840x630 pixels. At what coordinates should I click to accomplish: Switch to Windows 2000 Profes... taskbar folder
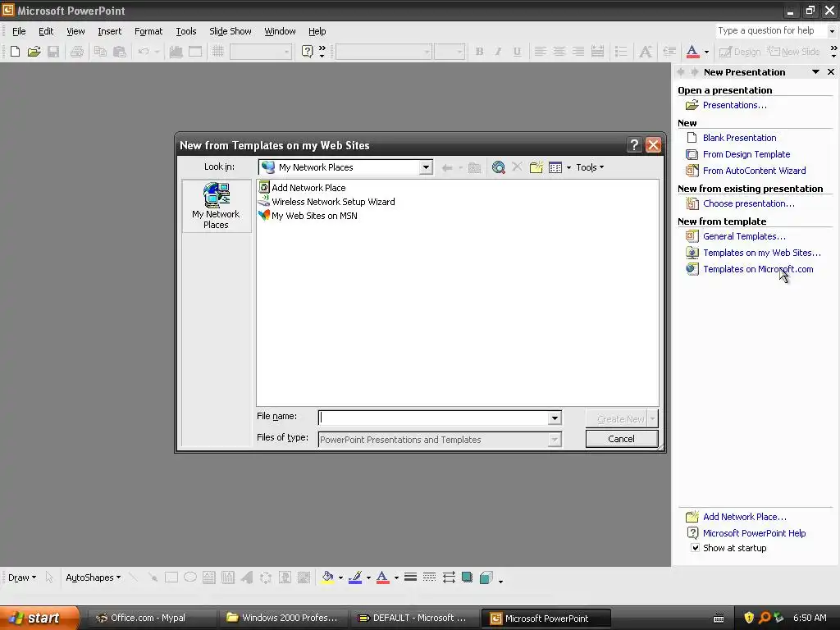tap(282, 618)
